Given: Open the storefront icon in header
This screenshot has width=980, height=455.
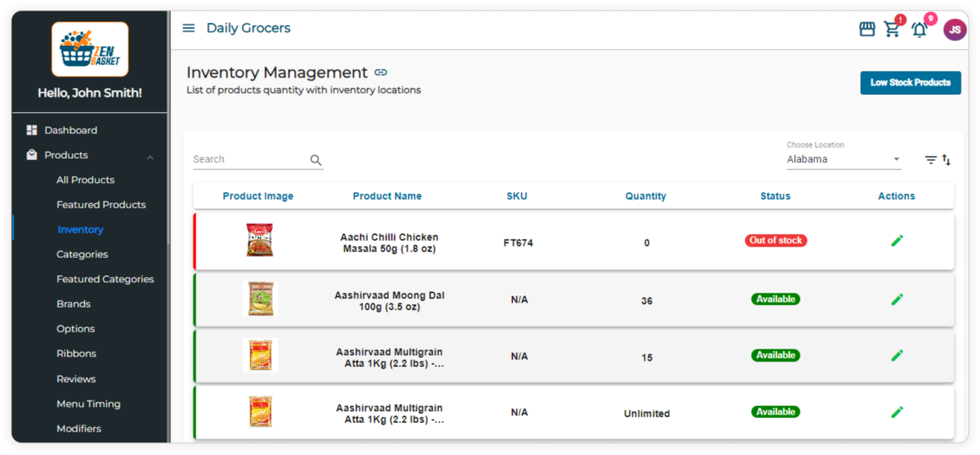Looking at the screenshot, I should click(x=867, y=29).
